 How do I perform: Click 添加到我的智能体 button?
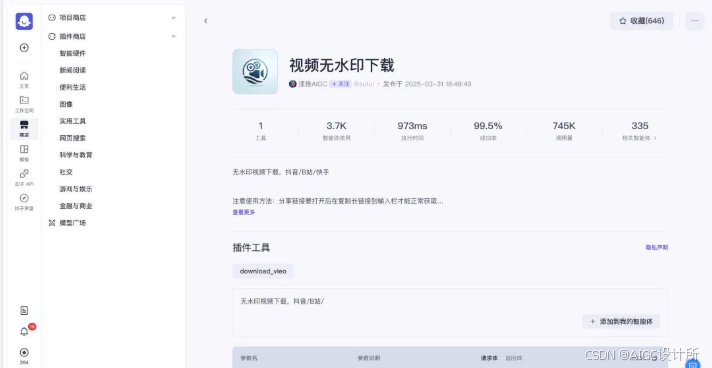[x=621, y=321]
